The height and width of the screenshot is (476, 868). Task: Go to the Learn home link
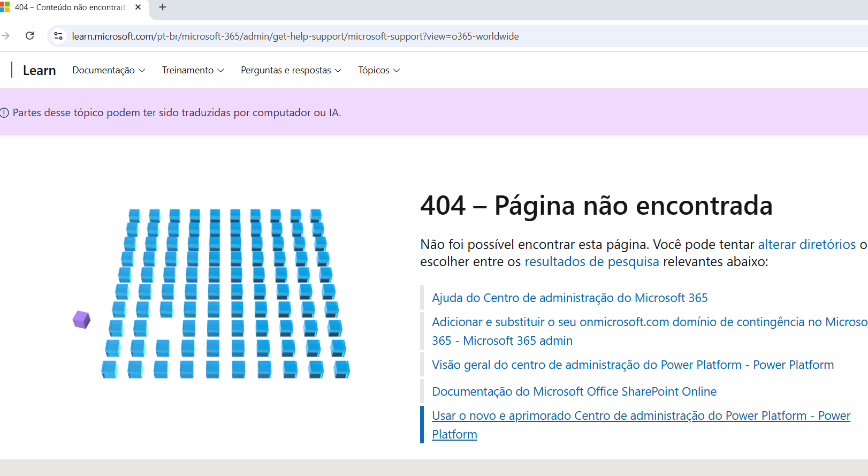39,70
